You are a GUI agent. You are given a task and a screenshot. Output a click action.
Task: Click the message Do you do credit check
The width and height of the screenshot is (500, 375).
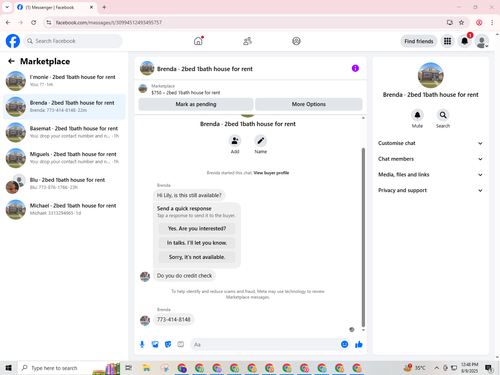pyautogui.click(x=184, y=276)
